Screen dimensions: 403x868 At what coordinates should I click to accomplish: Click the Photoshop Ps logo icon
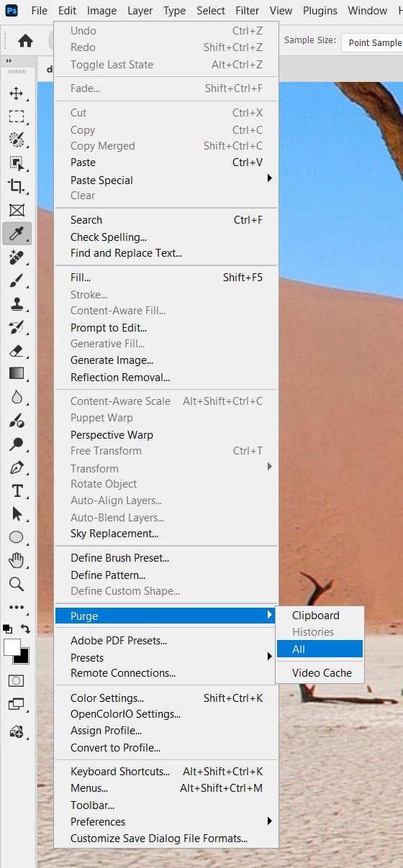pos(12,11)
